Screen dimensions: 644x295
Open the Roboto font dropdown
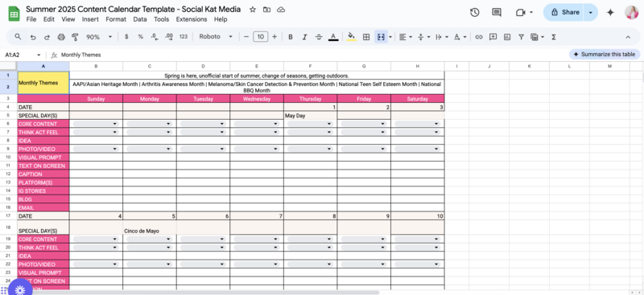pos(216,36)
